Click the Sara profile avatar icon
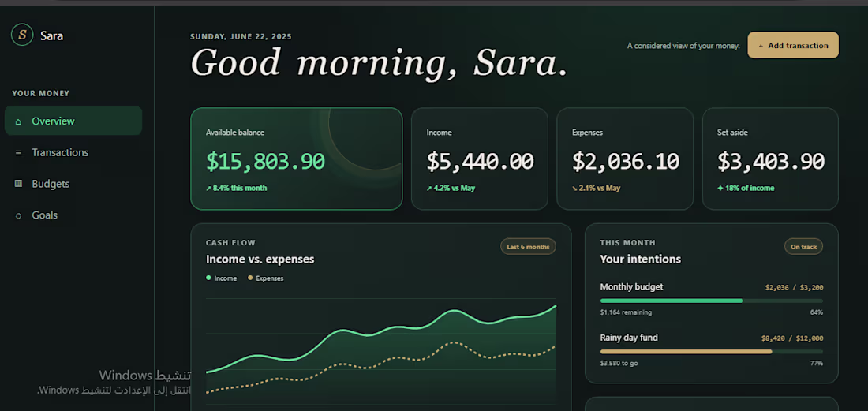 coord(22,35)
